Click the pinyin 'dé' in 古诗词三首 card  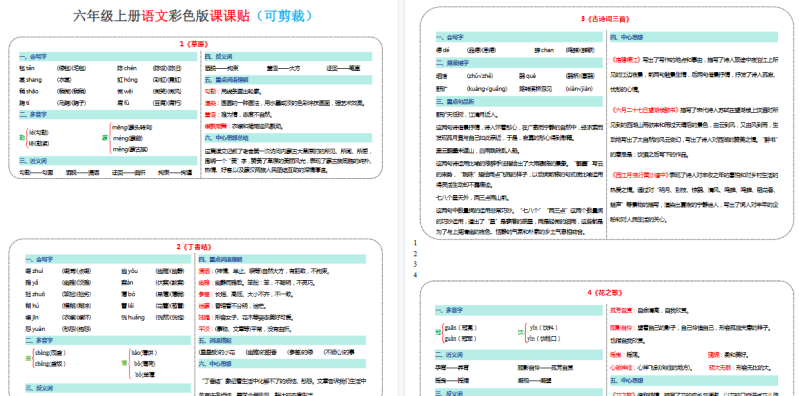tap(445, 50)
